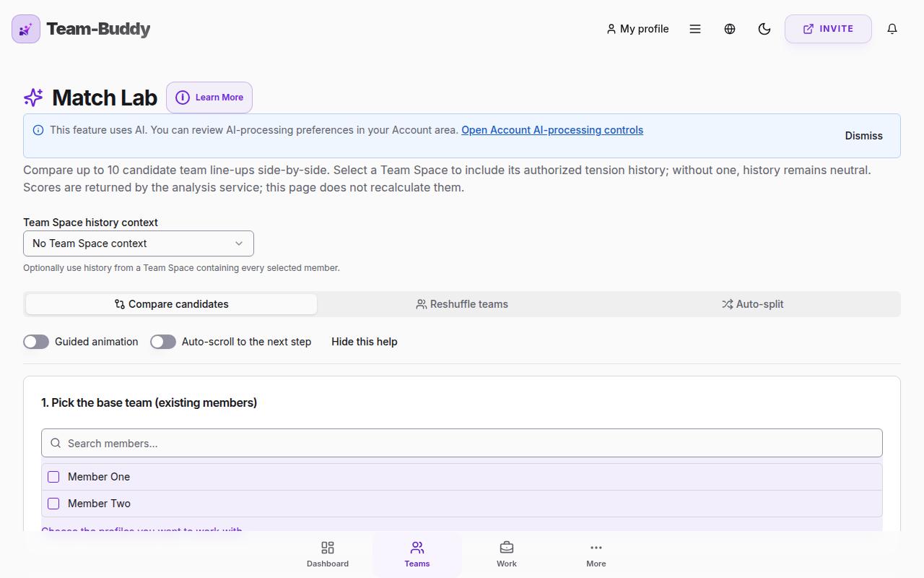Open Teams in bottom navigation
924x578 pixels.
point(417,554)
